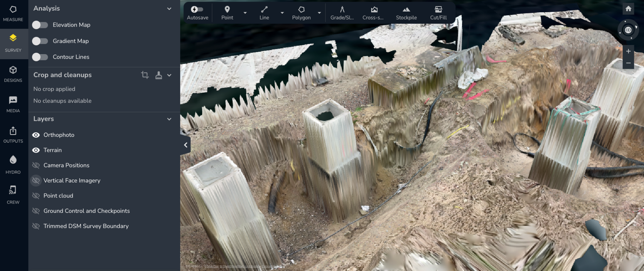Image resolution: width=644 pixels, height=271 pixels.
Task: Click the Home view icon
Action: 628,9
